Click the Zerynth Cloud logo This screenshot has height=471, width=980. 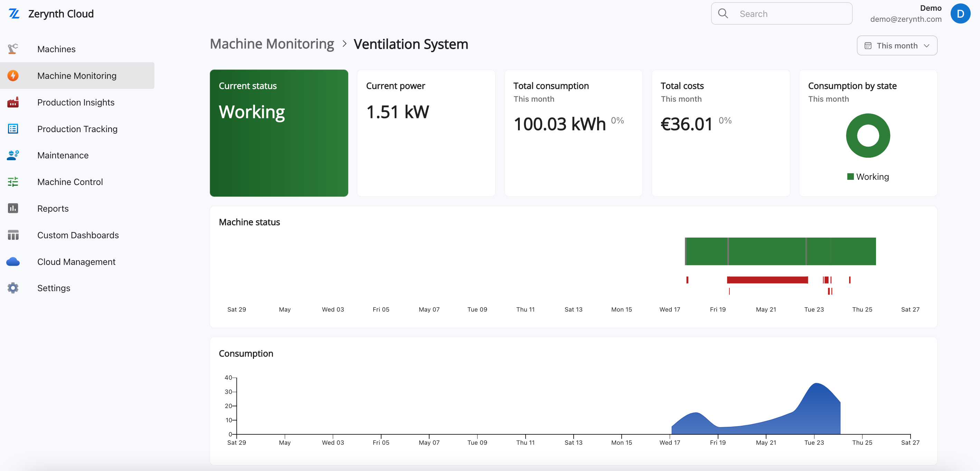point(14,13)
